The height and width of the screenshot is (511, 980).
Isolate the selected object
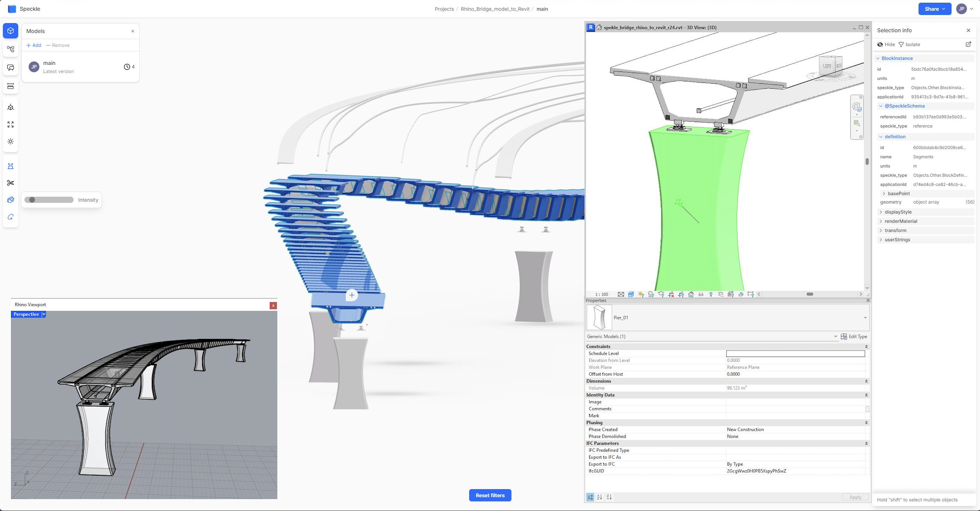point(909,44)
